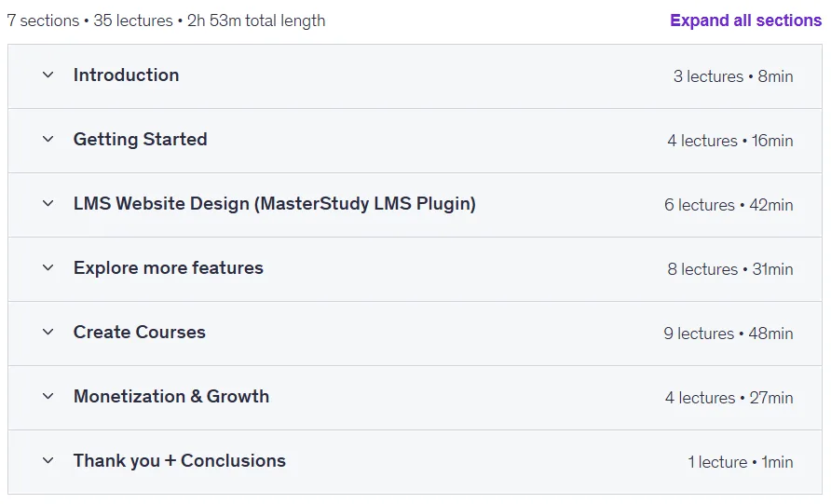Expand Thank you + Conclusions chevron
Image resolution: width=831 pixels, height=504 pixels.
tap(48, 460)
